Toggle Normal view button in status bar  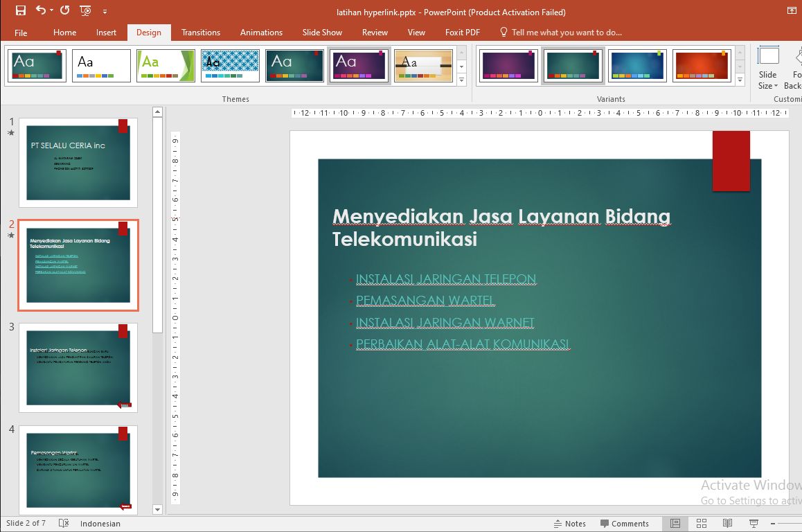tap(675, 523)
